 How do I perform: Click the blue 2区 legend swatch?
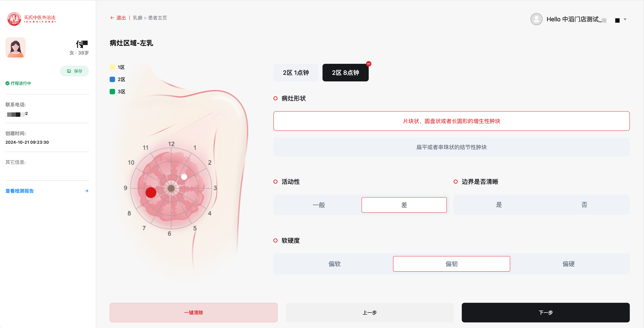[x=112, y=79]
